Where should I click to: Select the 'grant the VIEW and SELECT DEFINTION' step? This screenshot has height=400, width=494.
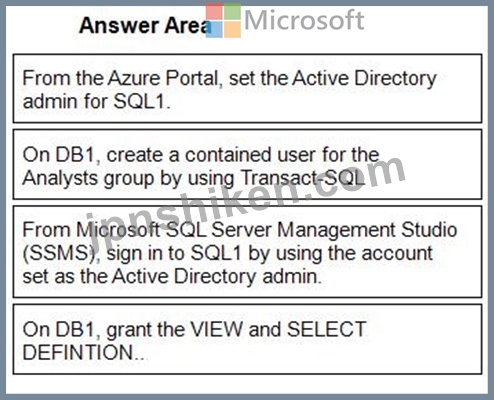[x=247, y=339]
